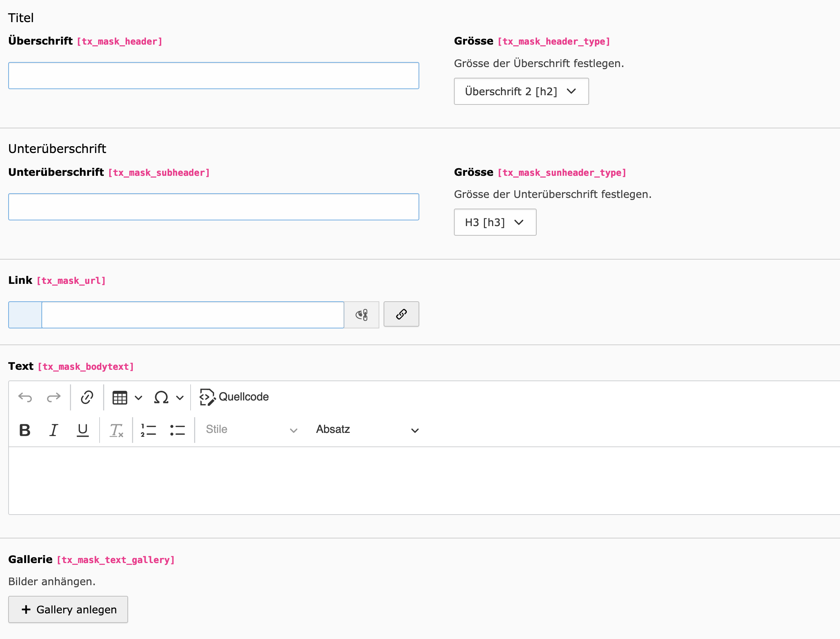Click into the Unterüberschrift text field
This screenshot has height=639, width=840.
click(x=213, y=207)
